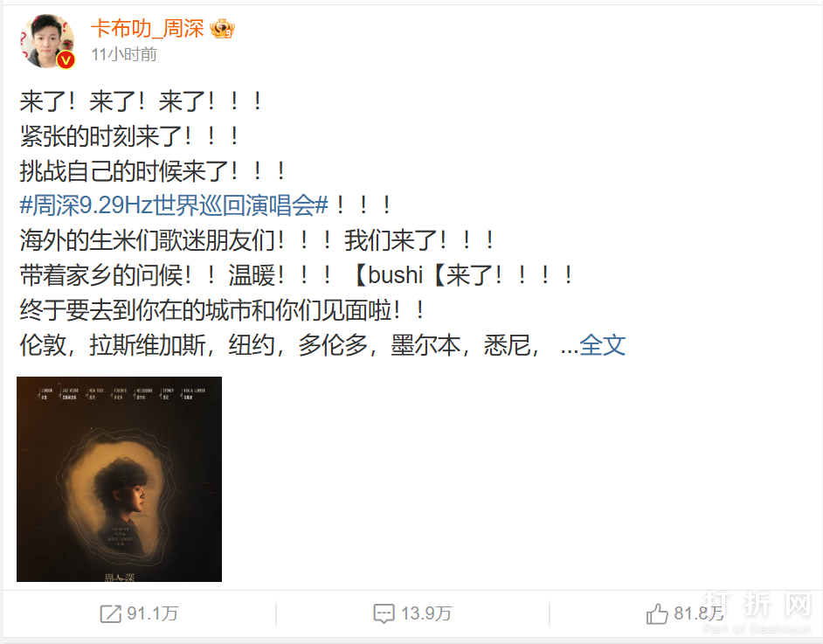
Task: Click the thumbs-up like icon
Action: (657, 613)
